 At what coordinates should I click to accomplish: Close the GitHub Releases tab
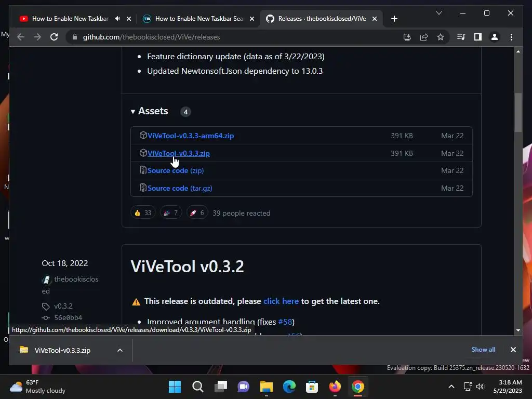pos(375,19)
